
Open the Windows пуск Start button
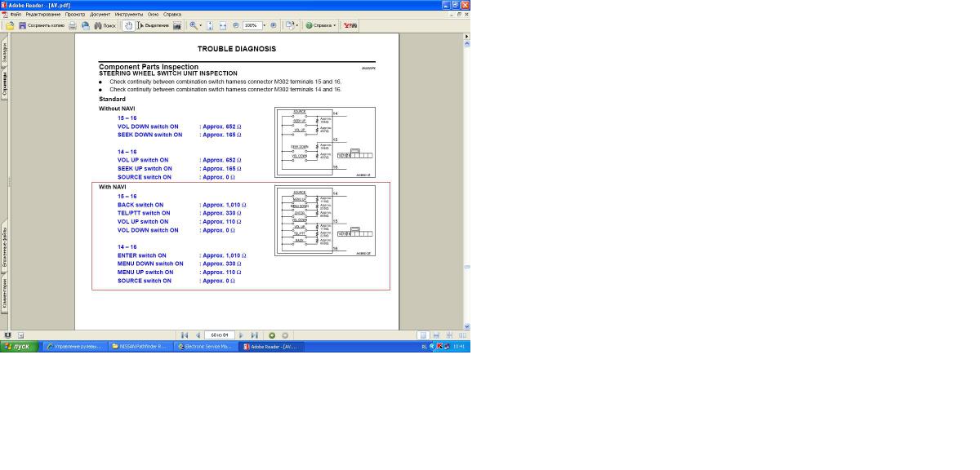17,347
